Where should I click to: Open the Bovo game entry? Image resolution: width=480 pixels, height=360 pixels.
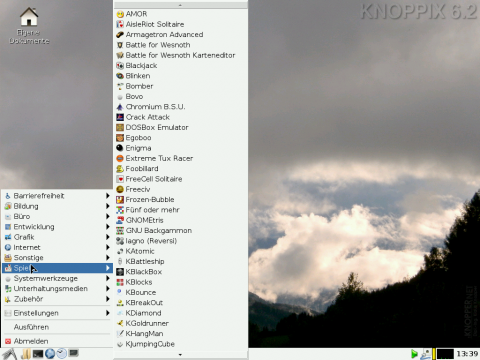180,97
